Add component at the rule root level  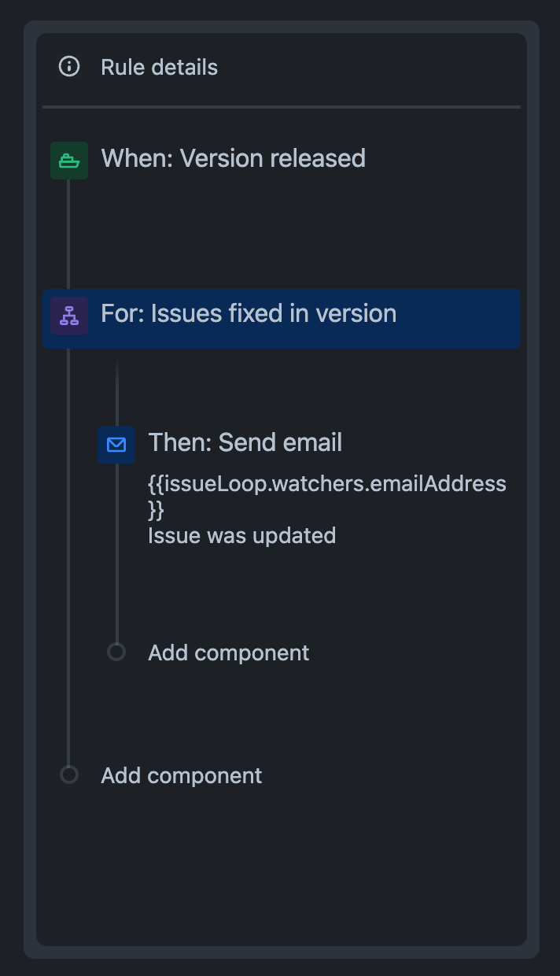[x=181, y=775]
